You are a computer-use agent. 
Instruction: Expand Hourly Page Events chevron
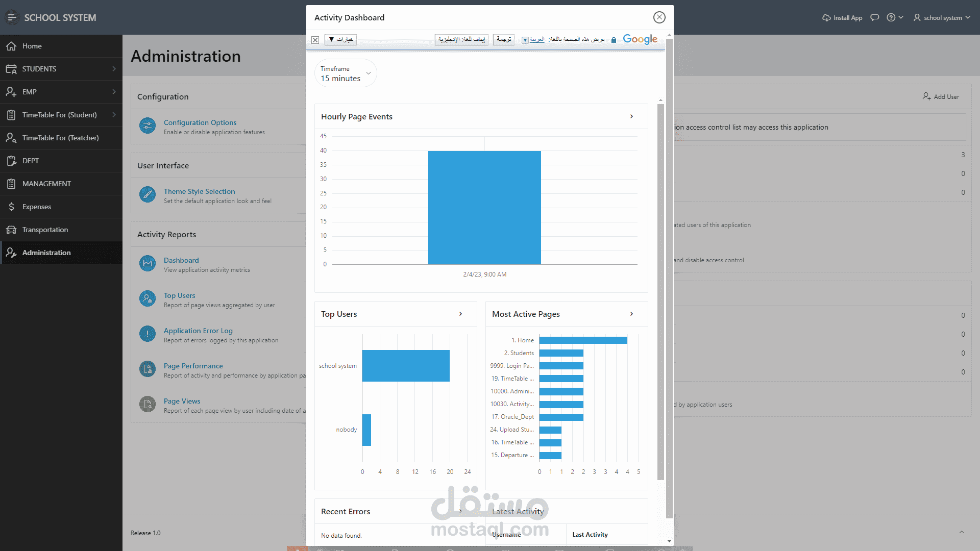pyautogui.click(x=631, y=116)
